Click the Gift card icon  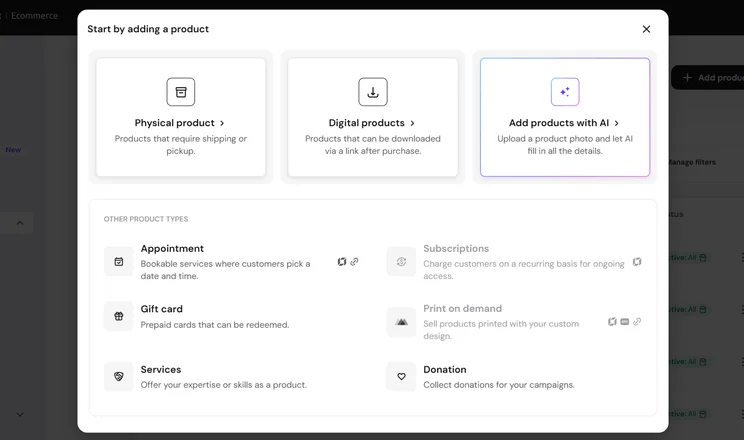(119, 316)
